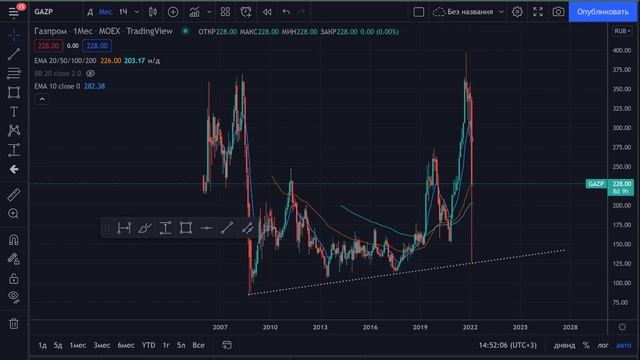Click the back arrow icon in sidebar
This screenshot has width=640, height=360.
click(14, 169)
